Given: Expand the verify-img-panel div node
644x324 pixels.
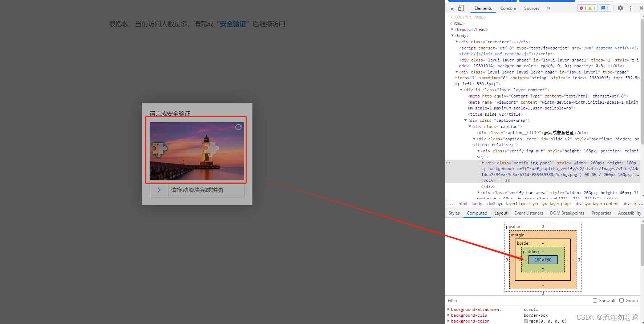Looking at the screenshot, I should pos(483,163).
